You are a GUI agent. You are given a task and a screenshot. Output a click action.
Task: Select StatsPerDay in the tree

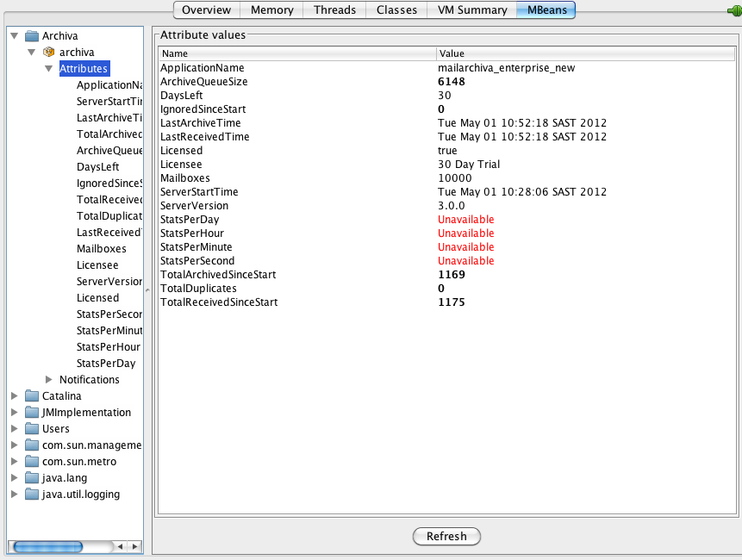click(106, 364)
